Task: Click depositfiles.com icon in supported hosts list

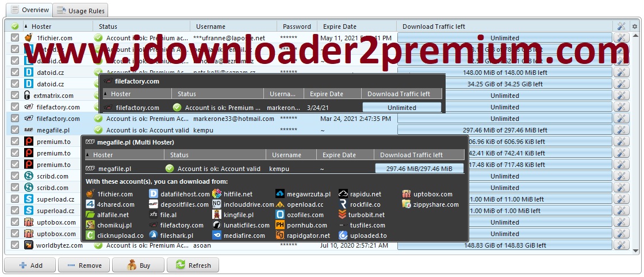Action: pos(154,204)
